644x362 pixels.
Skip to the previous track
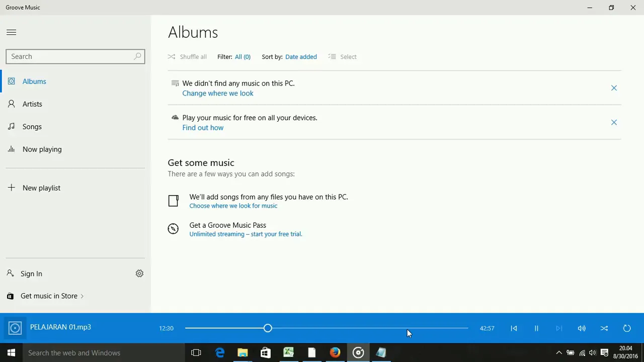pos(514,328)
